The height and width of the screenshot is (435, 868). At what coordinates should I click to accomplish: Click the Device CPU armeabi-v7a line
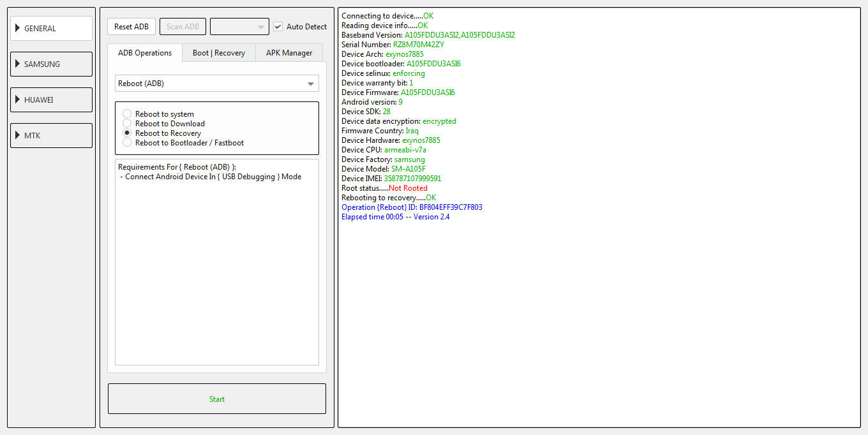click(x=384, y=150)
